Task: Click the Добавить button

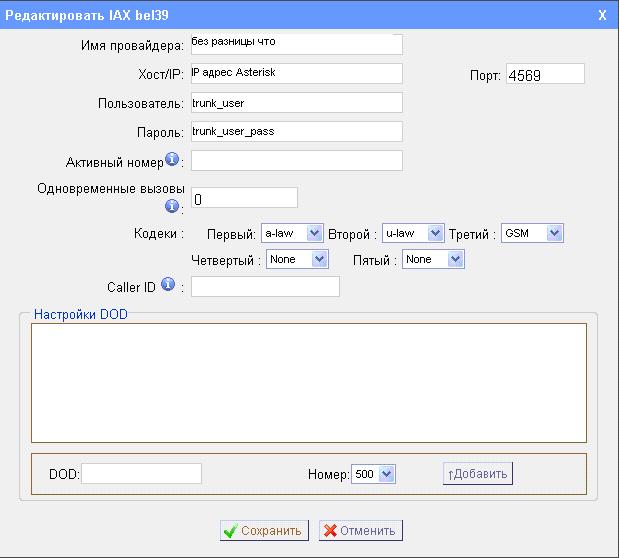Action: tap(478, 473)
